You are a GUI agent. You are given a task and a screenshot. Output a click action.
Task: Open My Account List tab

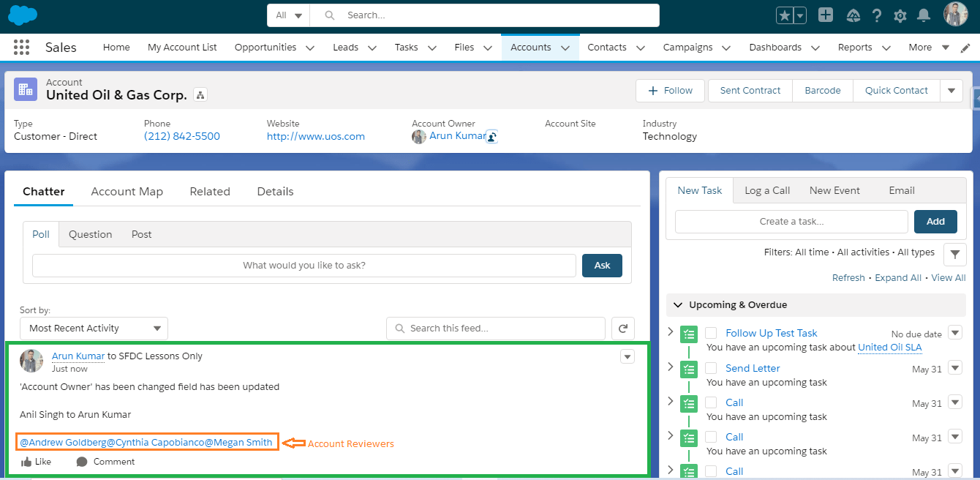pyautogui.click(x=182, y=48)
